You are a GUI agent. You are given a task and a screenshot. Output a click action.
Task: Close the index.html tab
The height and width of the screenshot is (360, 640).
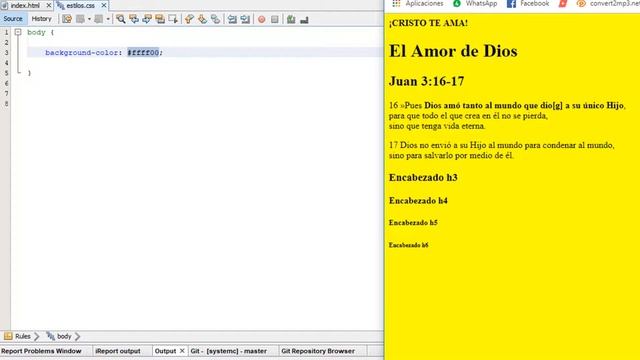coord(49,5)
